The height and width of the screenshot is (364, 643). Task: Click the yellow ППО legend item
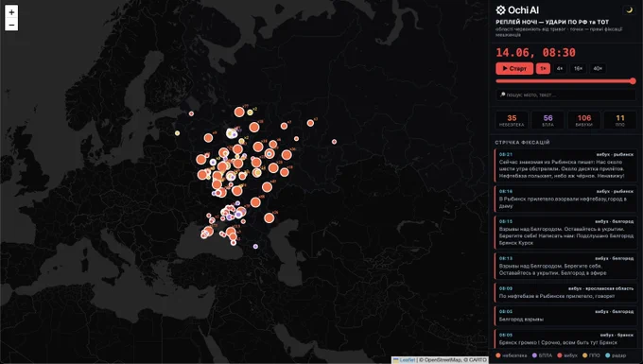pos(591,355)
